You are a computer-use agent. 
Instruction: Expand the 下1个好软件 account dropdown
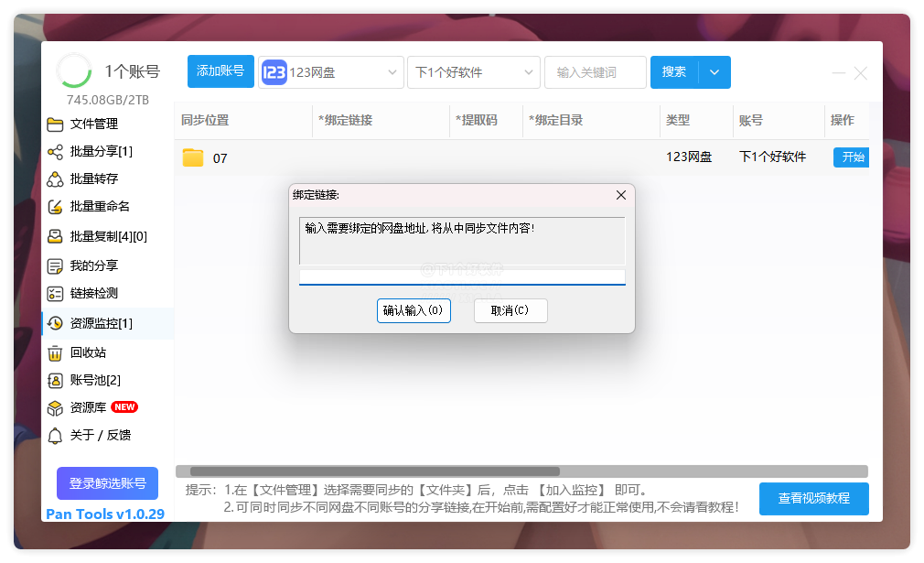point(474,71)
